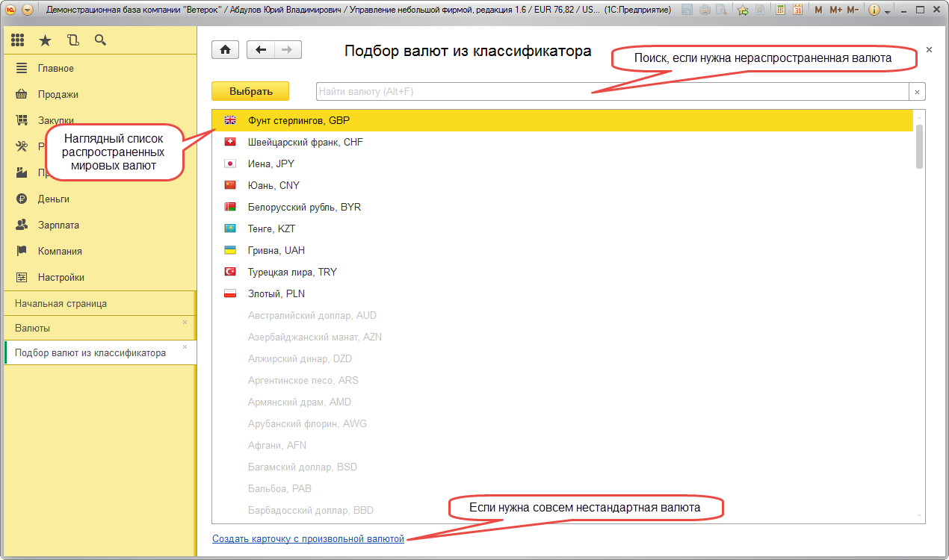949x560 pixels.
Task: Select Иена, JPY row
Action: pos(563,164)
